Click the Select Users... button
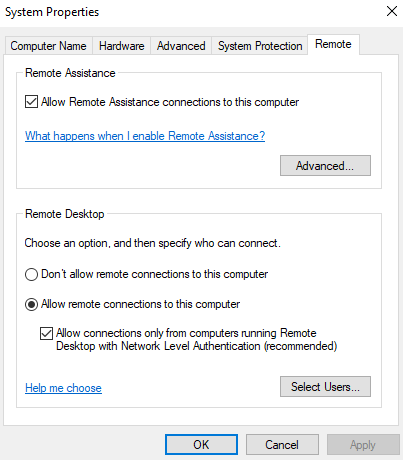 click(x=325, y=387)
